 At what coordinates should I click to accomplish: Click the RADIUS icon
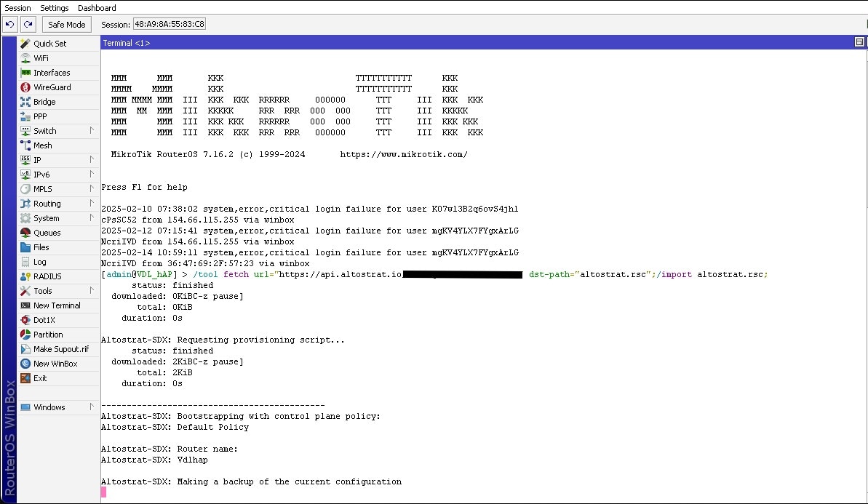[25, 276]
